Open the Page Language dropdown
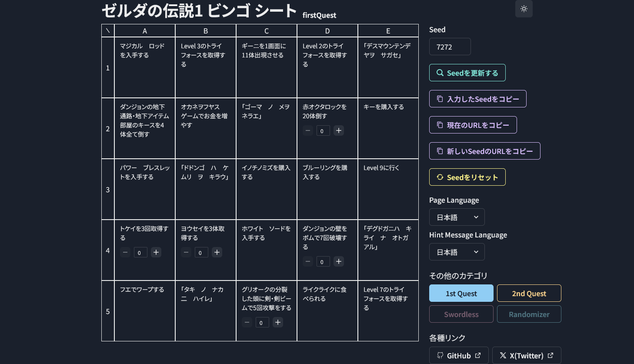This screenshot has height=364, width=634. point(457,217)
